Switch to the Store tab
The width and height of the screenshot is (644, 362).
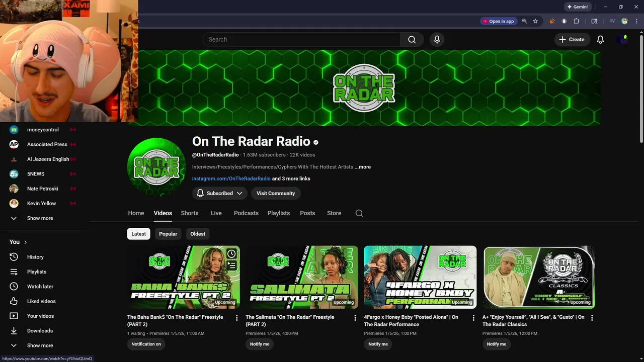334,213
